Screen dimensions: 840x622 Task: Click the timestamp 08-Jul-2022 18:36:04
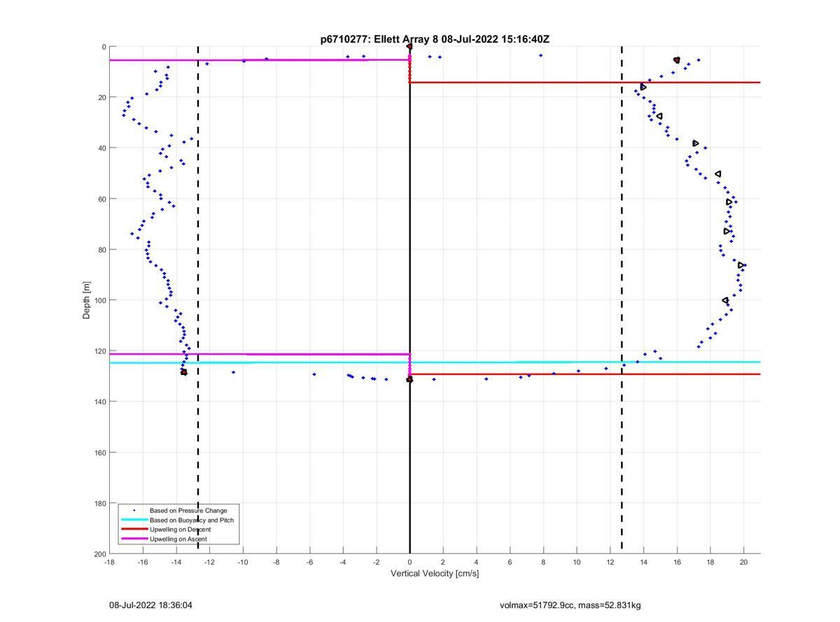pyautogui.click(x=150, y=605)
